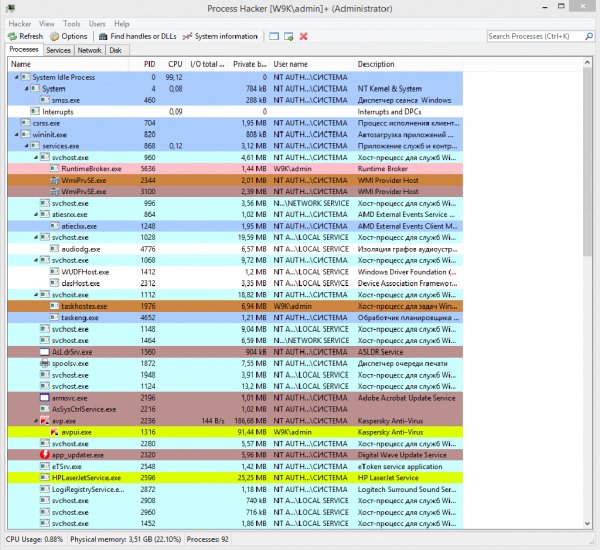
Task: Click the LogiRegistryService process icon
Action: click(45, 489)
